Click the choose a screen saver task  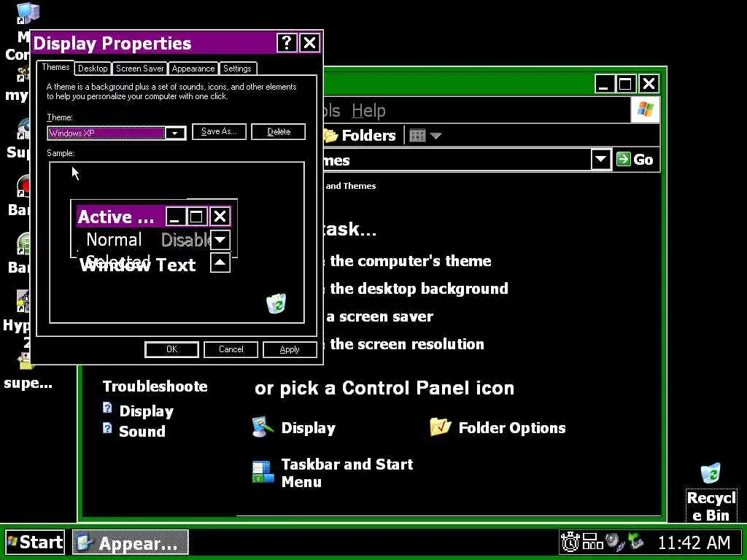[379, 316]
